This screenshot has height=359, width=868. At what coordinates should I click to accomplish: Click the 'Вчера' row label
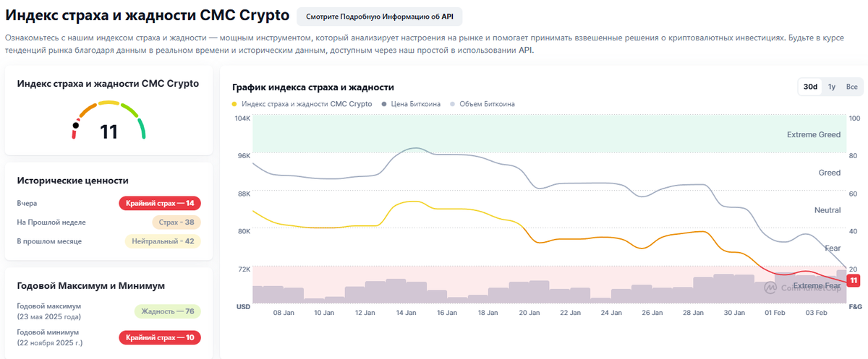tap(27, 204)
